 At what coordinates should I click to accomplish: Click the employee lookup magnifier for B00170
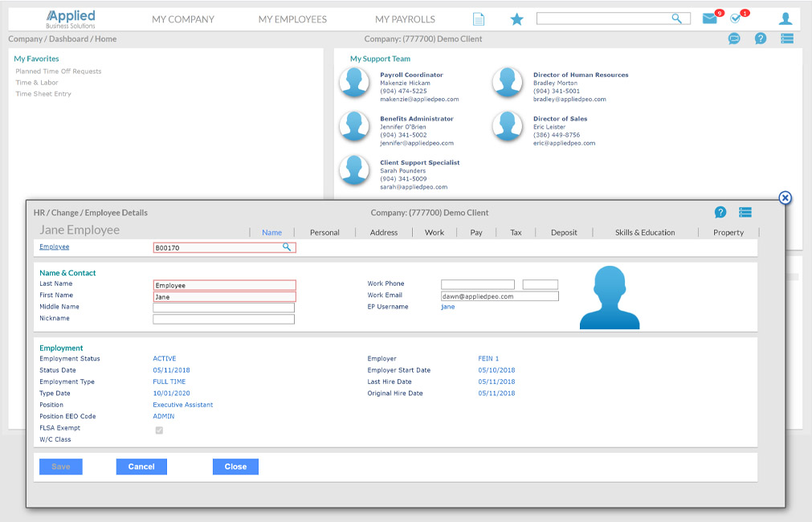[287, 247]
